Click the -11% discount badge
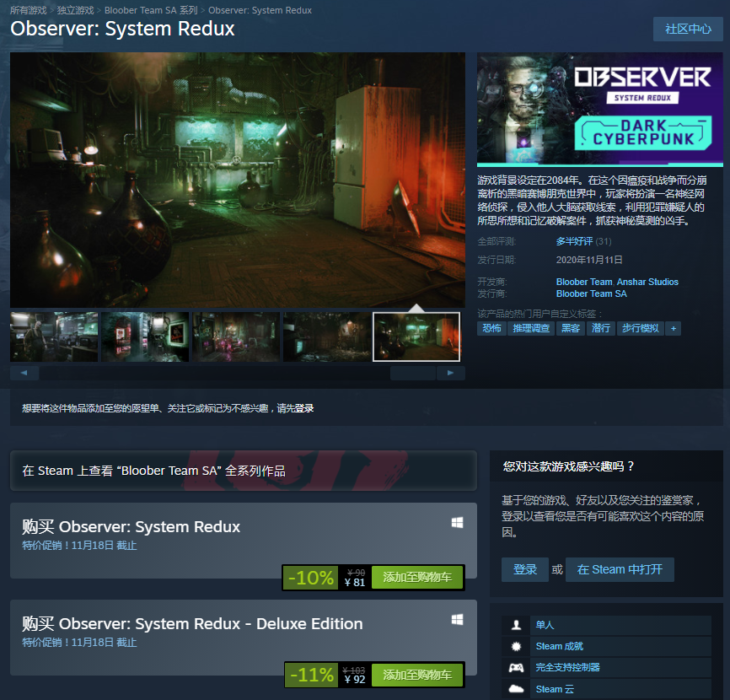The image size is (730, 700). coord(311,675)
